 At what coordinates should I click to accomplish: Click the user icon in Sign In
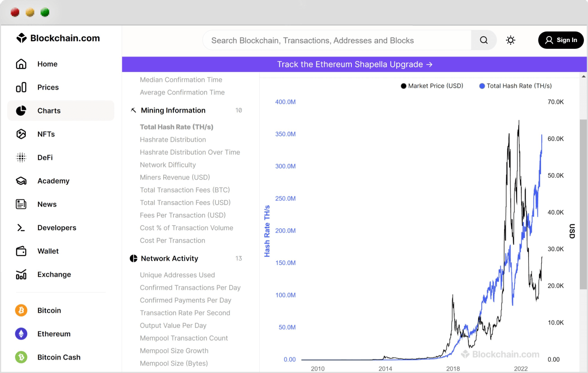(x=549, y=40)
